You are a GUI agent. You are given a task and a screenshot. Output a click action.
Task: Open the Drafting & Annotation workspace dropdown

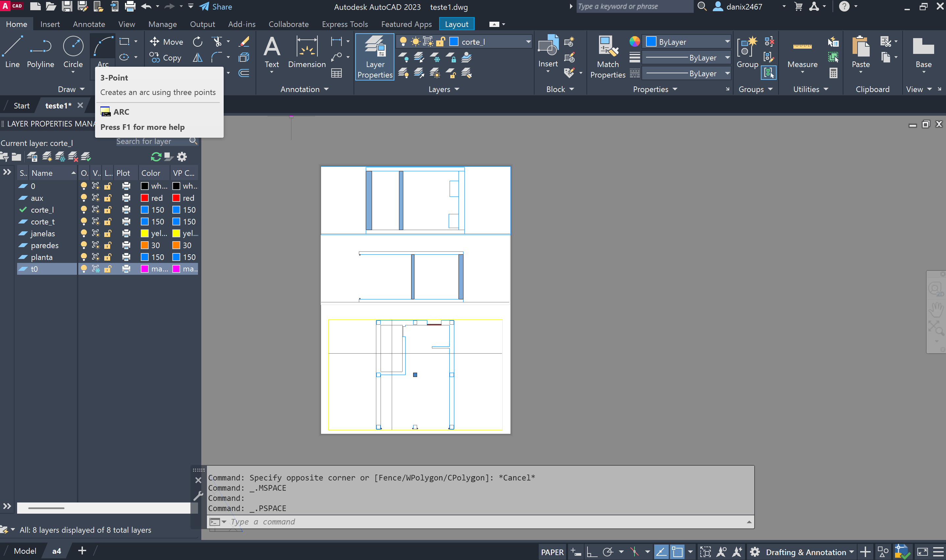click(851, 552)
